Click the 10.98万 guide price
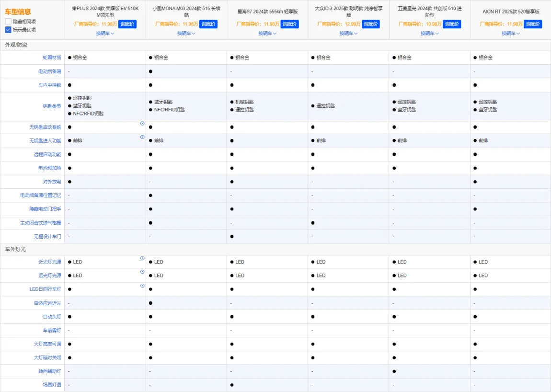551x392 pixels. tap(434, 24)
